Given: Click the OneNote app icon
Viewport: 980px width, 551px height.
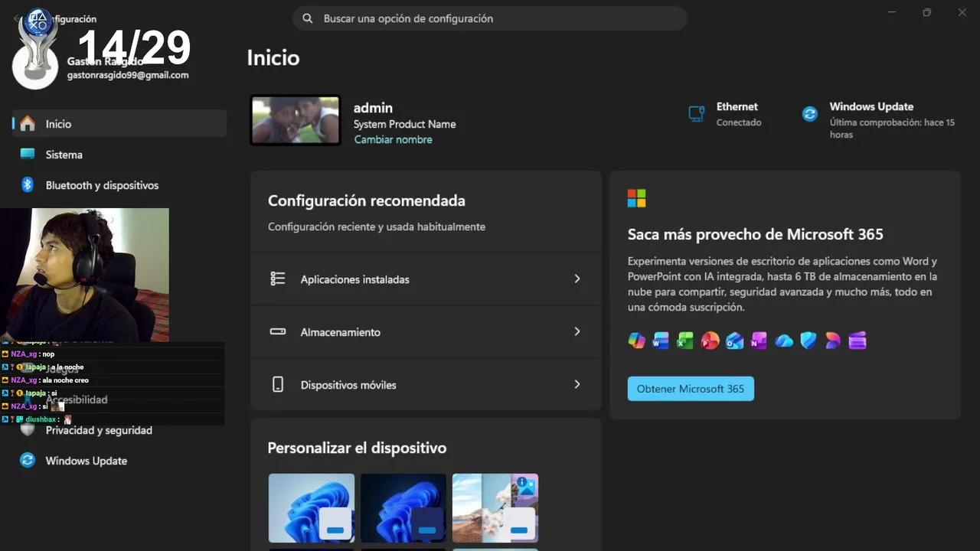Looking at the screenshot, I should click(x=759, y=341).
